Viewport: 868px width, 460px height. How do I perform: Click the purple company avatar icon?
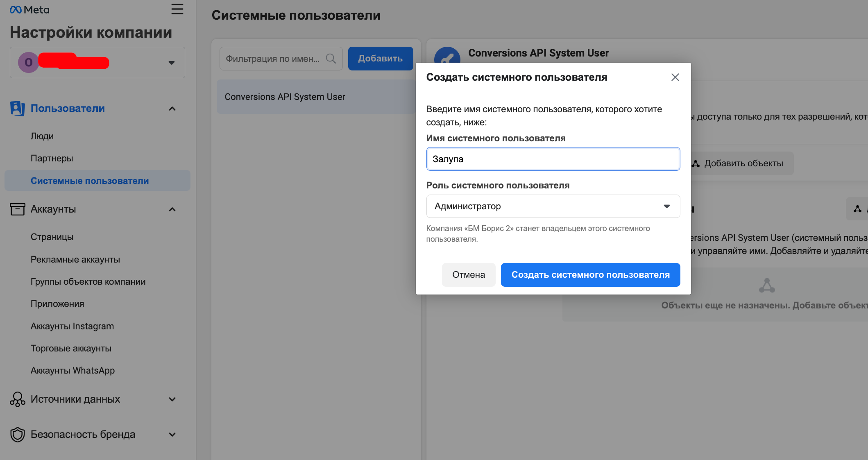point(28,62)
